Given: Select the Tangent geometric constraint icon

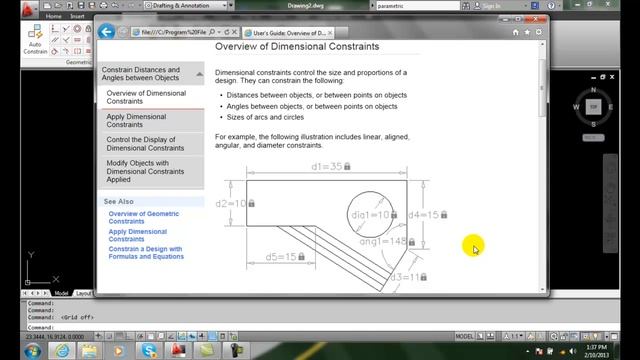Looking at the screenshot, I should 55,51.
